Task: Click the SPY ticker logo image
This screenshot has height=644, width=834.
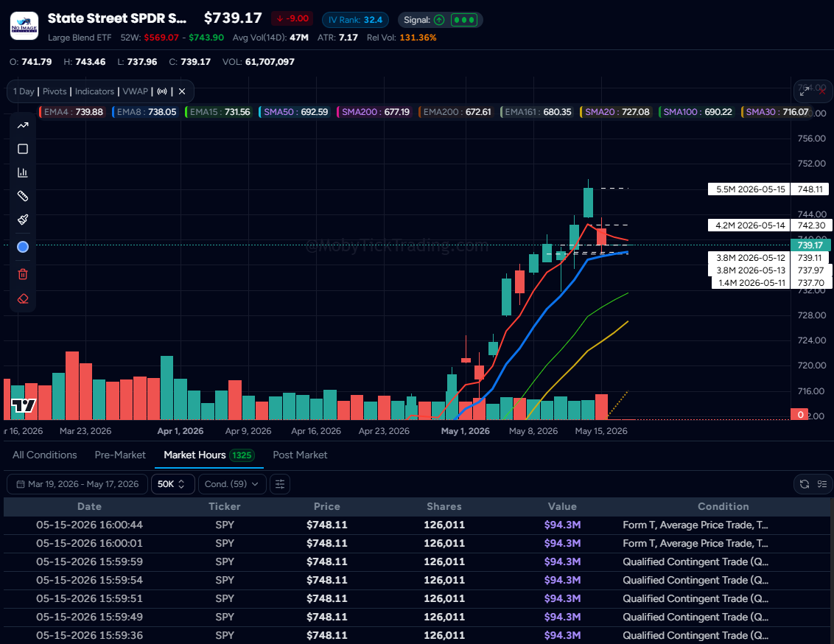Action: (x=24, y=26)
